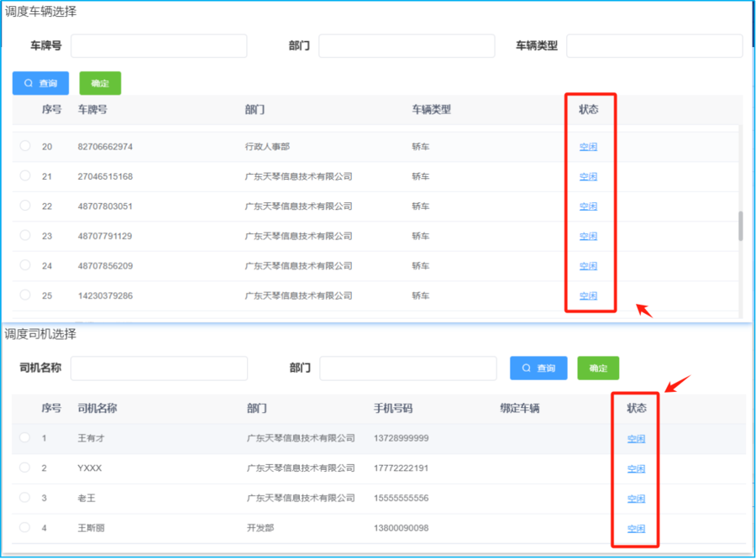Image resolution: width=756 pixels, height=559 pixels.
Task: Click driver name 老王
Action: 87,498
